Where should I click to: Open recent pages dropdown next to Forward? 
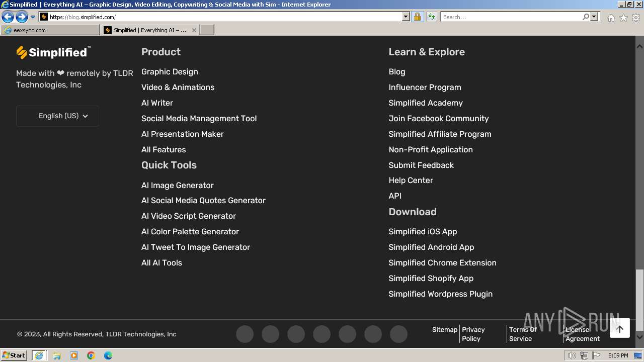[33, 17]
